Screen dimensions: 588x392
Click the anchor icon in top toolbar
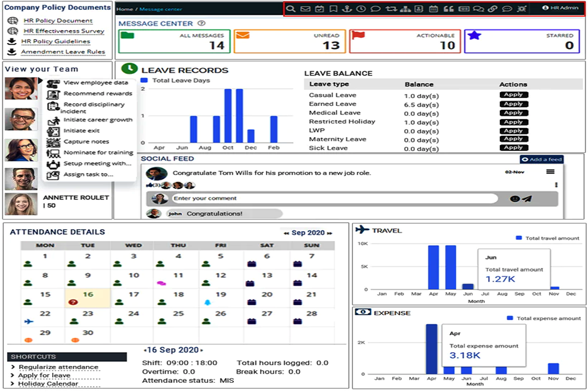coord(347,9)
